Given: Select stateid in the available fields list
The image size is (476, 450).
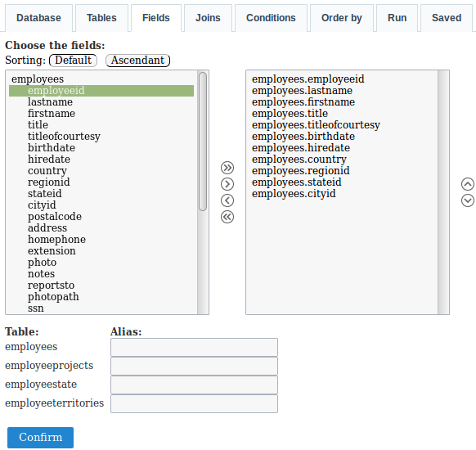Looking at the screenshot, I should point(101,194).
